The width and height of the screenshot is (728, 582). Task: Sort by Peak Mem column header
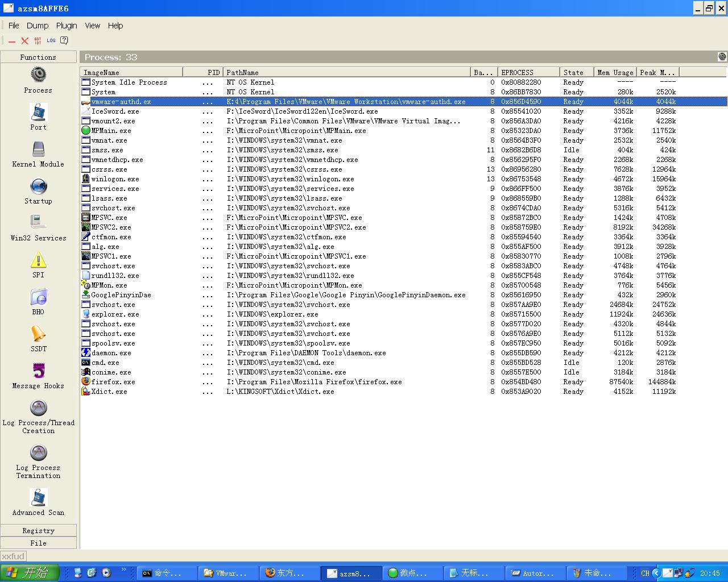[x=657, y=72]
